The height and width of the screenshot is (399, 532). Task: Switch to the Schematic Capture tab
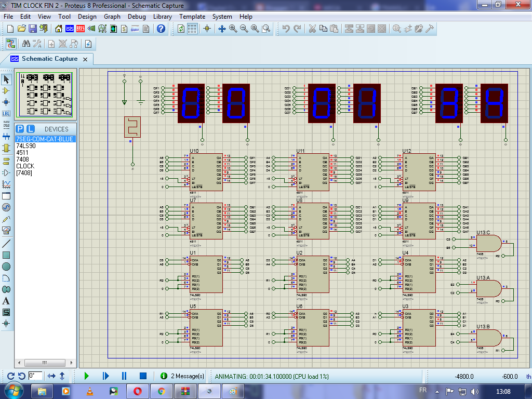tap(49, 59)
